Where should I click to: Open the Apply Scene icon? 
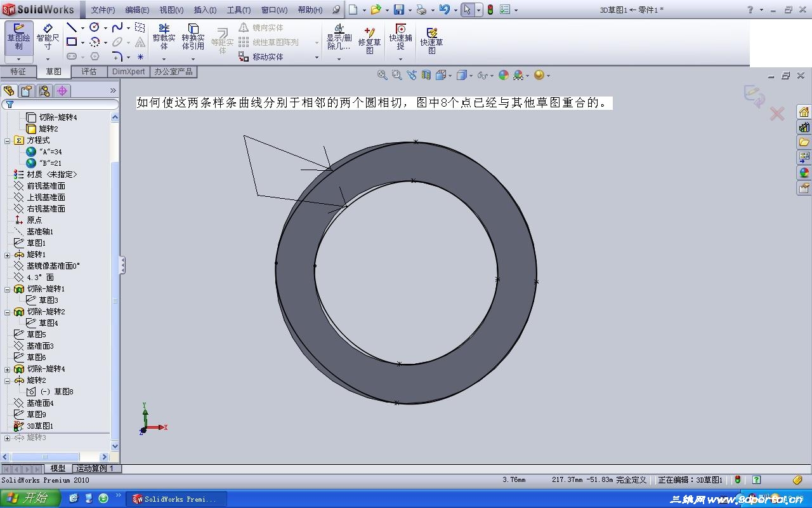pyautogui.click(x=518, y=75)
